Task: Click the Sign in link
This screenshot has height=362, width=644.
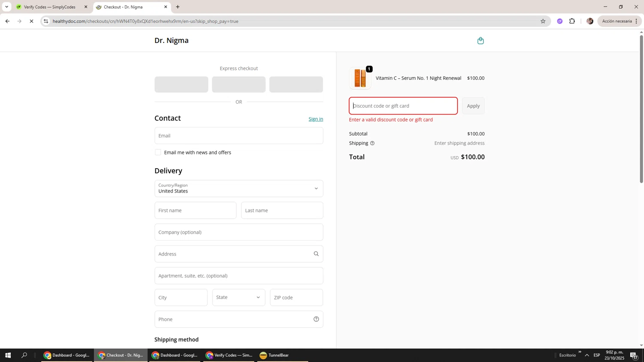Action: click(316, 119)
